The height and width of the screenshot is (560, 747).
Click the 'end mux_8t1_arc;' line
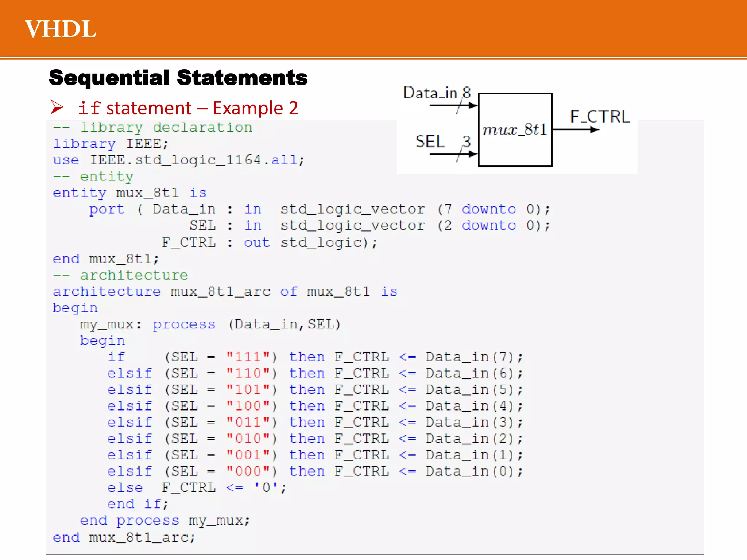tap(124, 537)
